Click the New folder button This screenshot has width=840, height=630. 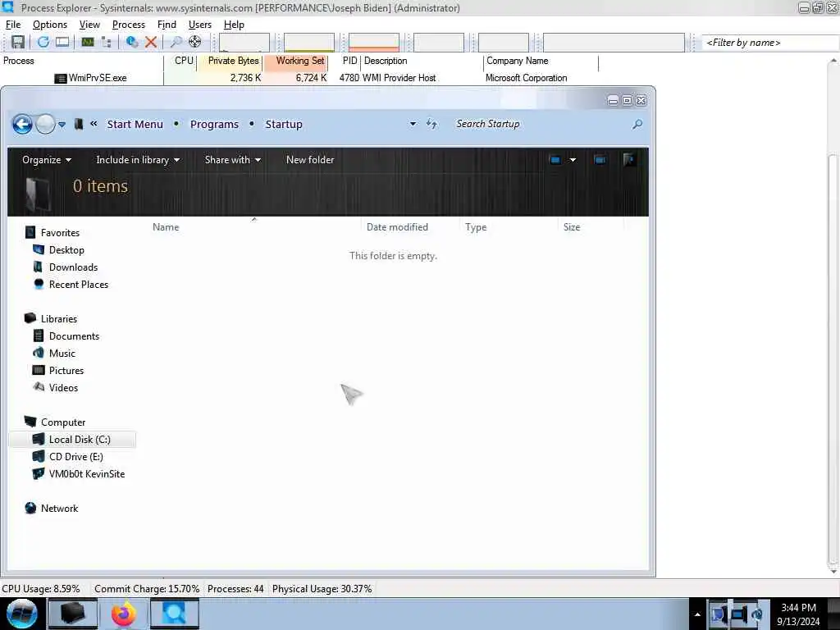click(x=310, y=160)
